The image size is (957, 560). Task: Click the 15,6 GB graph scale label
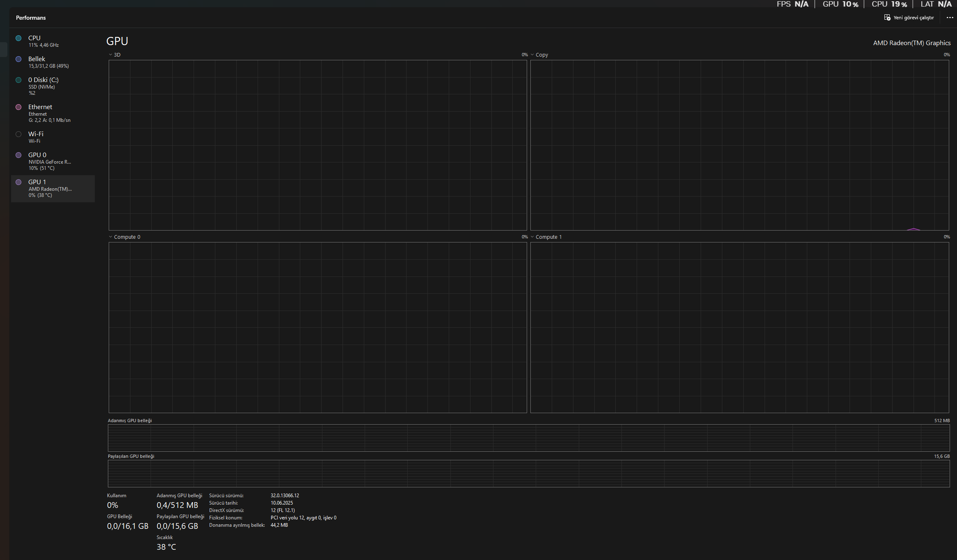[x=942, y=456]
